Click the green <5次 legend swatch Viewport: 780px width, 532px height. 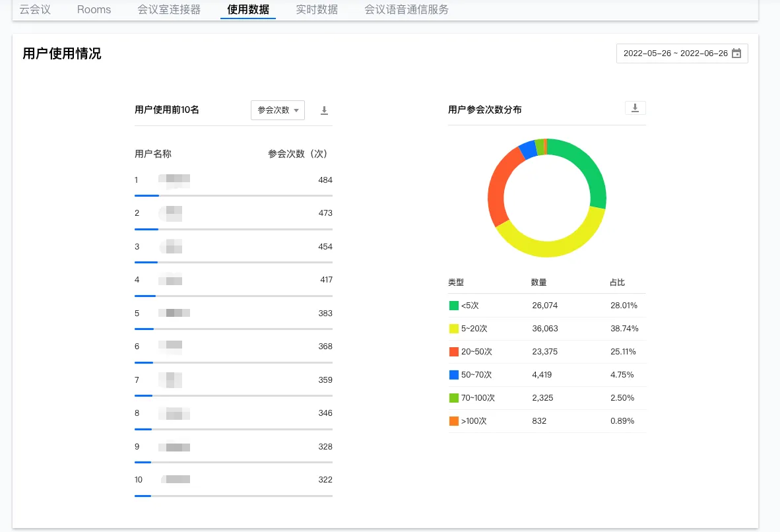tap(454, 306)
